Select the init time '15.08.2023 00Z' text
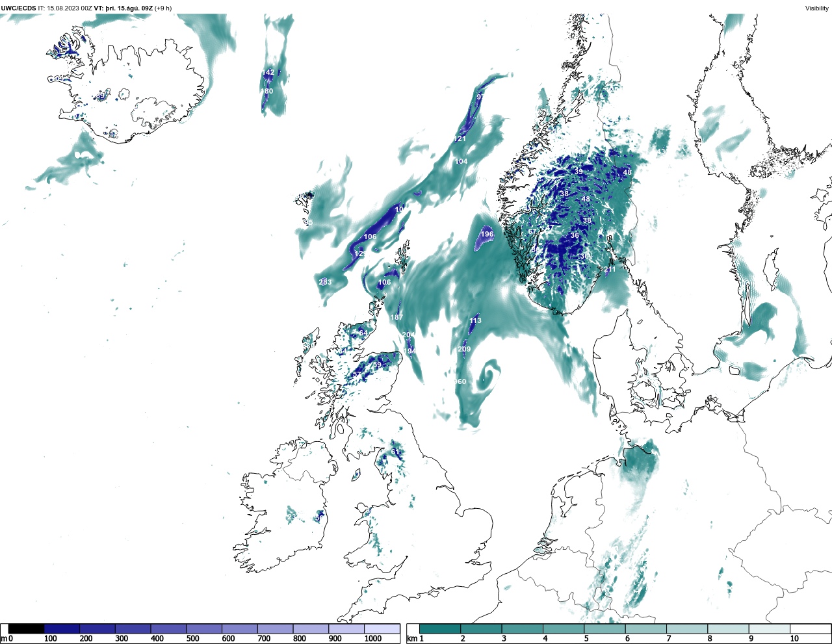 tap(70, 8)
